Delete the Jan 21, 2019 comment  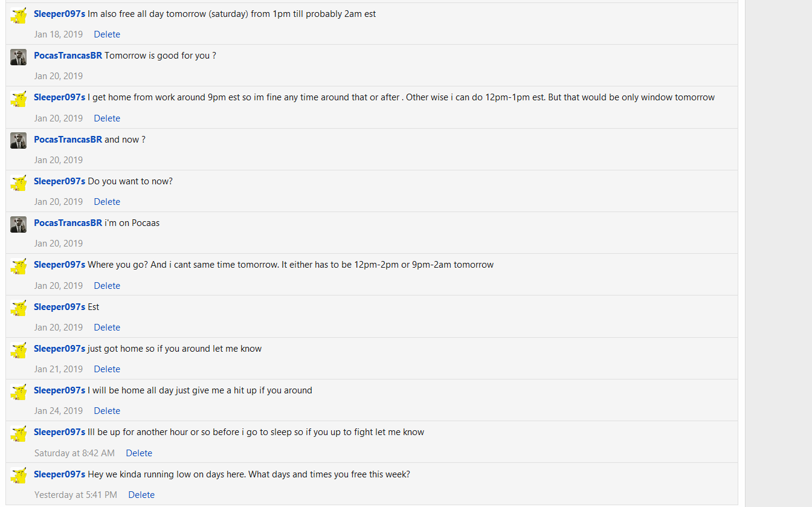coord(107,369)
